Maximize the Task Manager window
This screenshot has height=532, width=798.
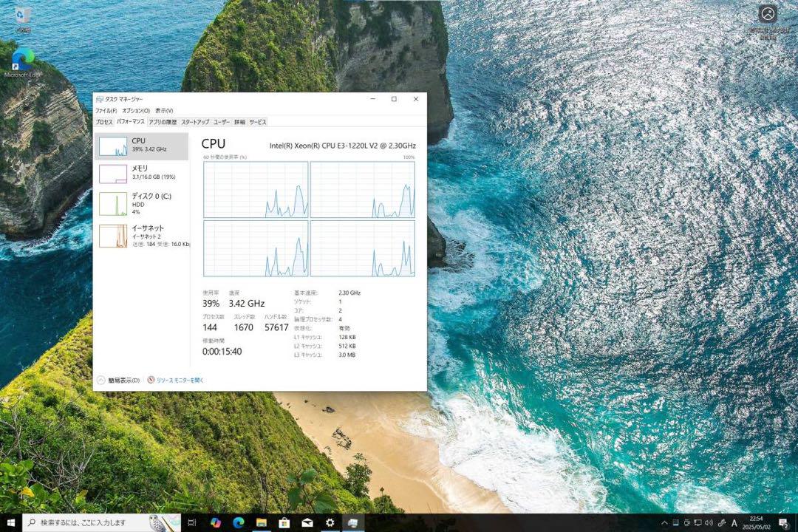pos(394,99)
